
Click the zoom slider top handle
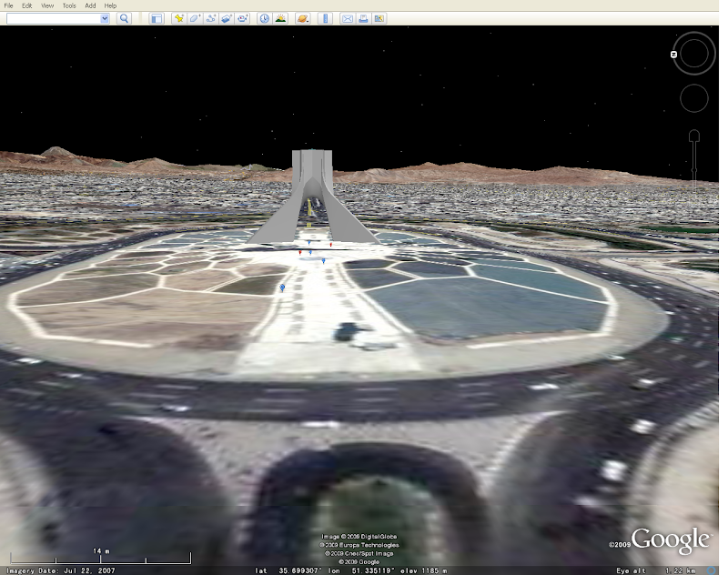[694, 136]
